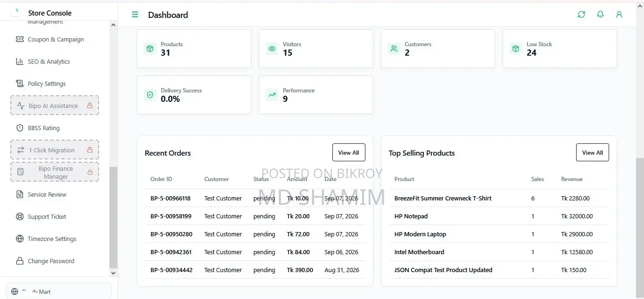This screenshot has height=299, width=644.
Task: Open the notifications bell
Action: point(600,15)
